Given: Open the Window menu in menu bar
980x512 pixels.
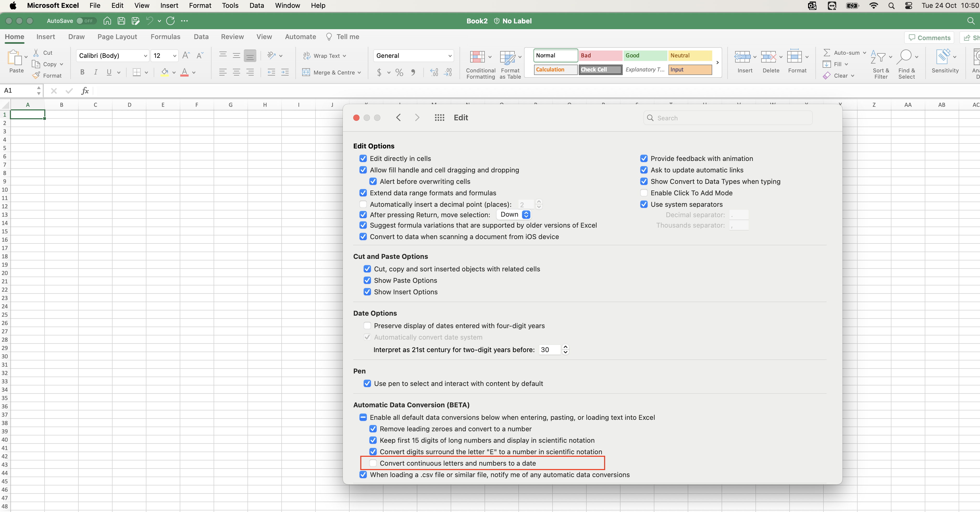Looking at the screenshot, I should 288,5.
